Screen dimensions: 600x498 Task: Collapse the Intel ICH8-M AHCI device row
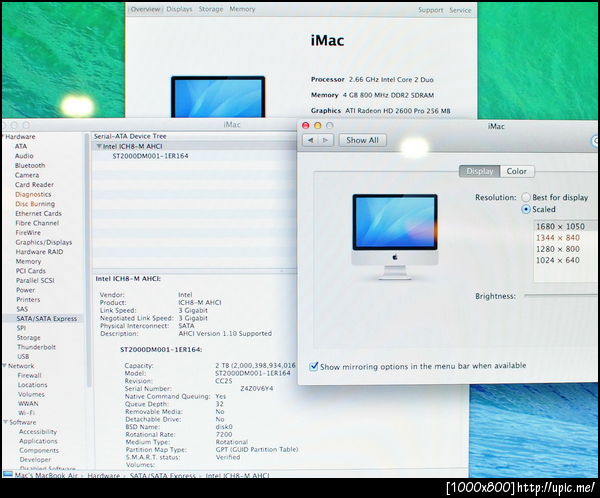click(x=99, y=146)
